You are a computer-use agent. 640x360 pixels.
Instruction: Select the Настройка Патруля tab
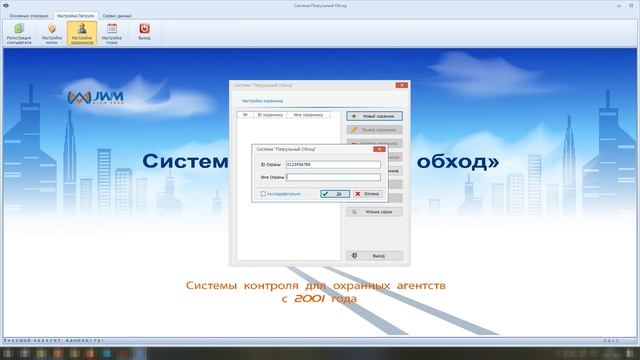(76, 16)
